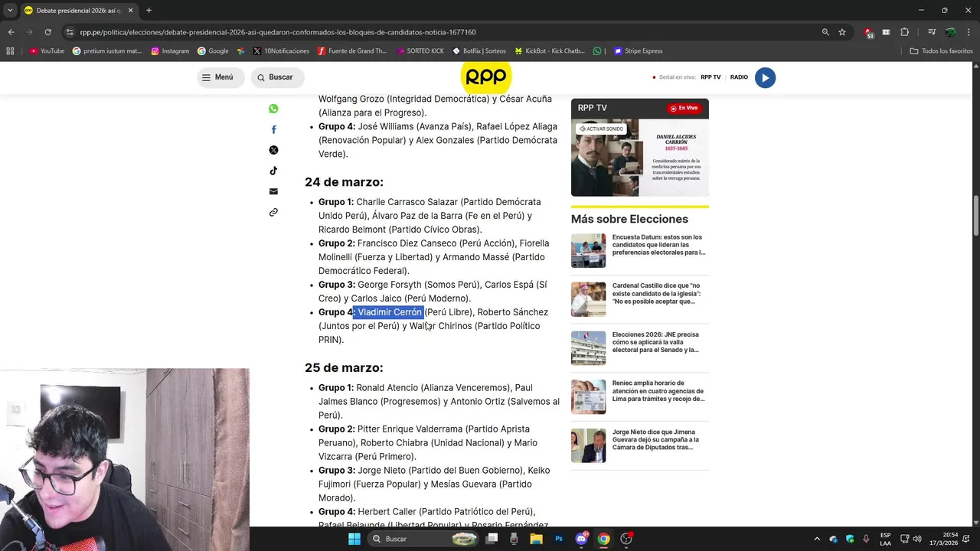Image resolution: width=980 pixels, height=551 pixels.
Task: Open the RPP hamburger Menú
Action: click(220, 77)
